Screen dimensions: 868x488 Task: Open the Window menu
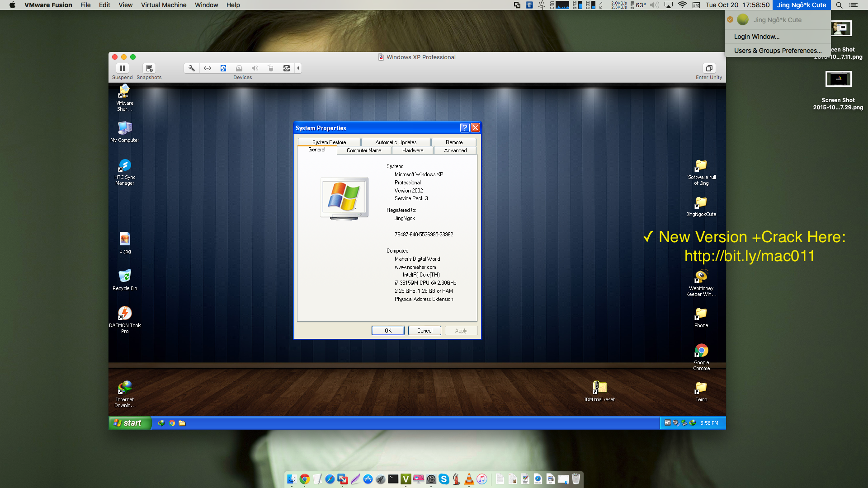coord(206,5)
